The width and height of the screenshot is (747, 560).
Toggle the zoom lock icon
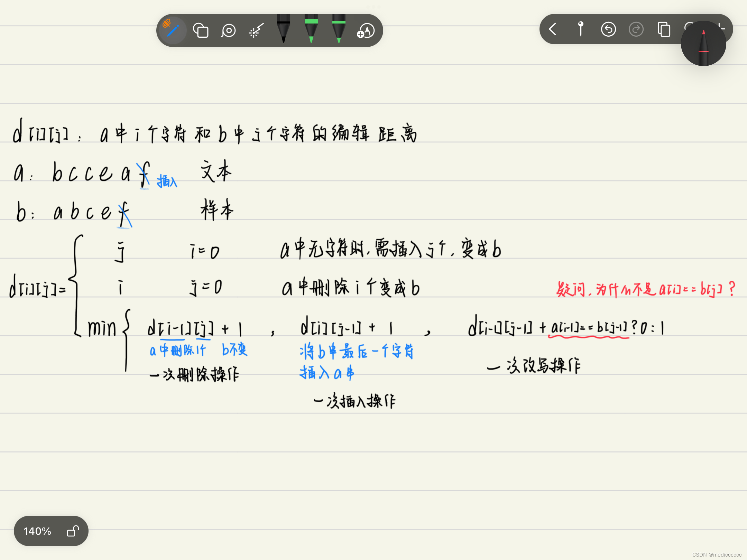point(73,531)
